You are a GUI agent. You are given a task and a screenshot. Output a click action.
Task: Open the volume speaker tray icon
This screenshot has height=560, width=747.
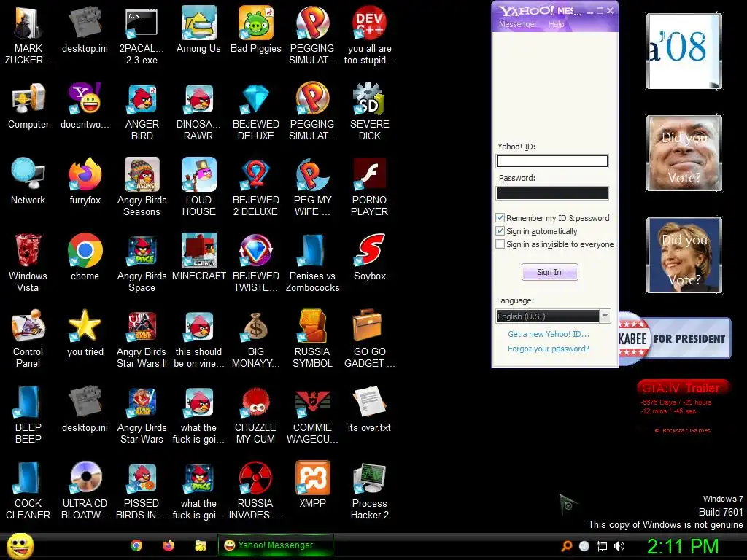tap(619, 546)
